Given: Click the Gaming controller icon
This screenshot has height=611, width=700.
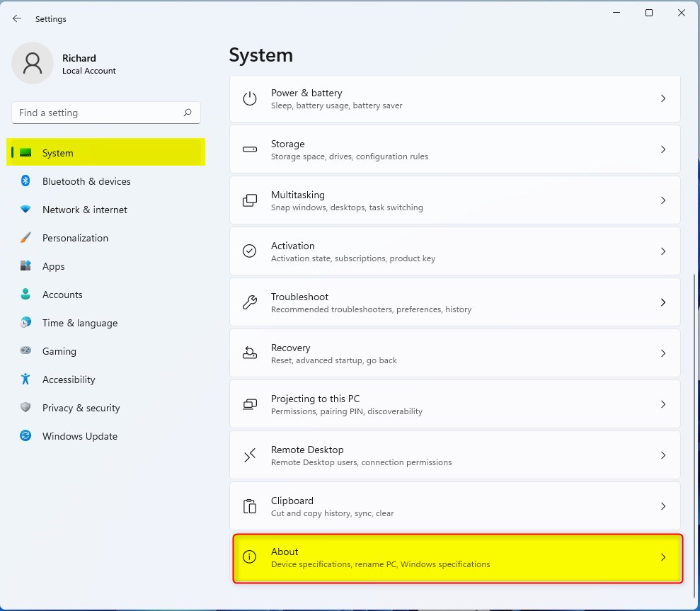Looking at the screenshot, I should pos(25,351).
